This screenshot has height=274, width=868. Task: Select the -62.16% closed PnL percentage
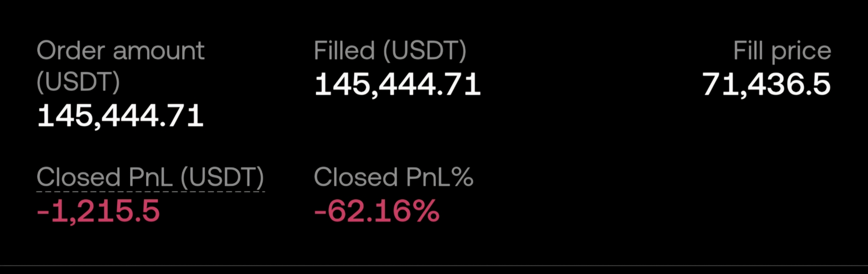(376, 211)
